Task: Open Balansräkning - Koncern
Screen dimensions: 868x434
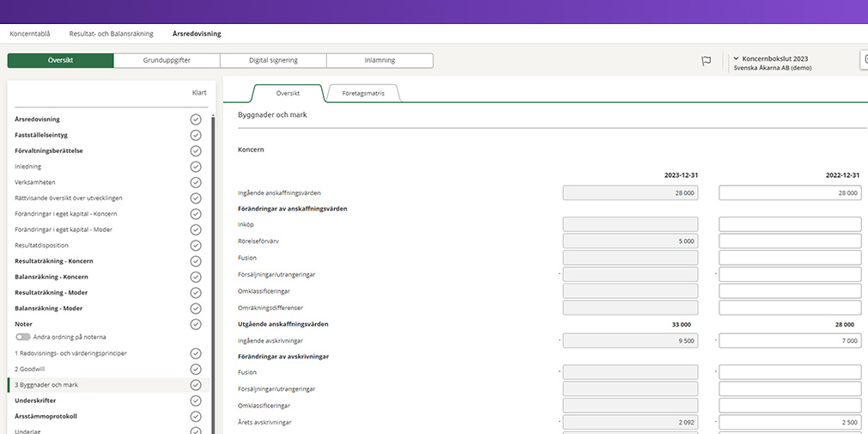Action: point(52,277)
